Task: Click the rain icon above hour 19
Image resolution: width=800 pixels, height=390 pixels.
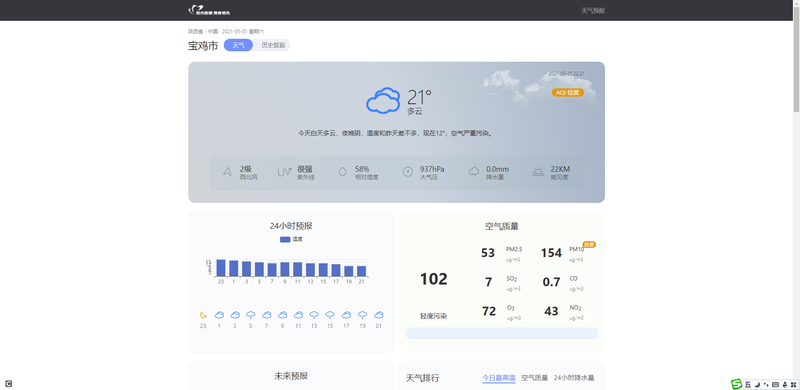Action: 362,315
